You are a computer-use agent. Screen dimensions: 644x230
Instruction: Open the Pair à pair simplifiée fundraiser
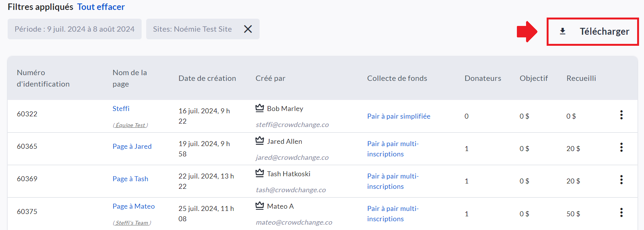399,116
